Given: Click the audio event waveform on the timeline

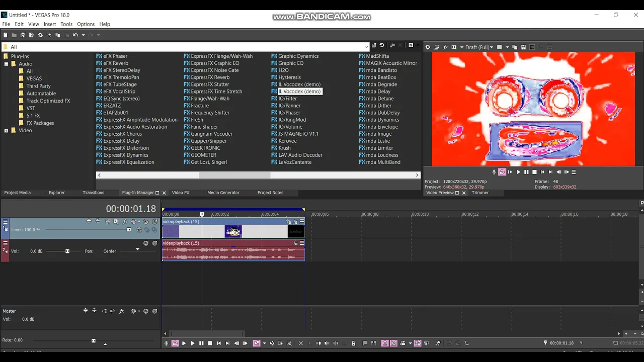Looking at the screenshot, I should coord(233,253).
